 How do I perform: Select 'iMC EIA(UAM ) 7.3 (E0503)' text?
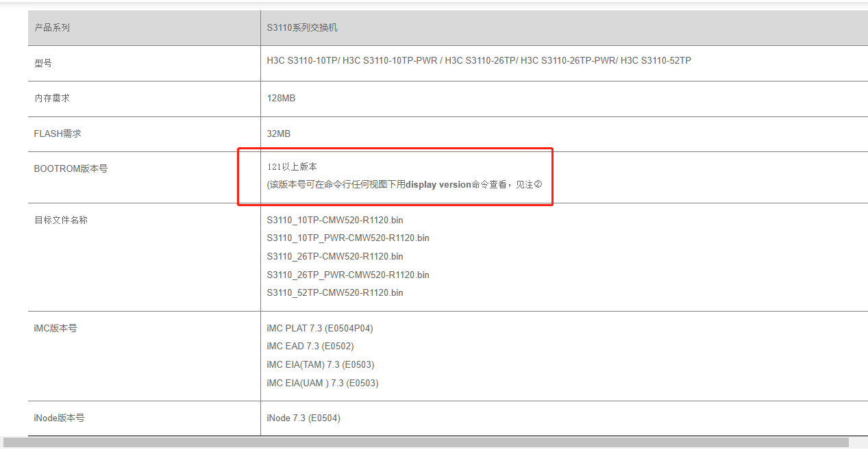point(323,384)
